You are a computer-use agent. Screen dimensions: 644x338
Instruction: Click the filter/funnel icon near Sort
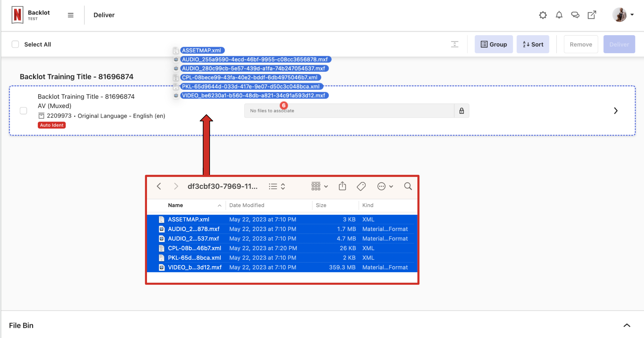click(x=454, y=44)
